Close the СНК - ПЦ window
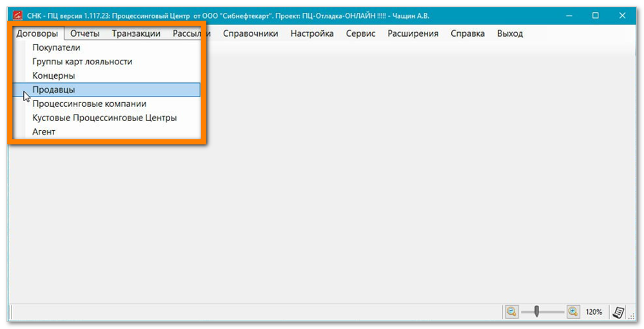This screenshot has width=644, height=329. (622, 16)
